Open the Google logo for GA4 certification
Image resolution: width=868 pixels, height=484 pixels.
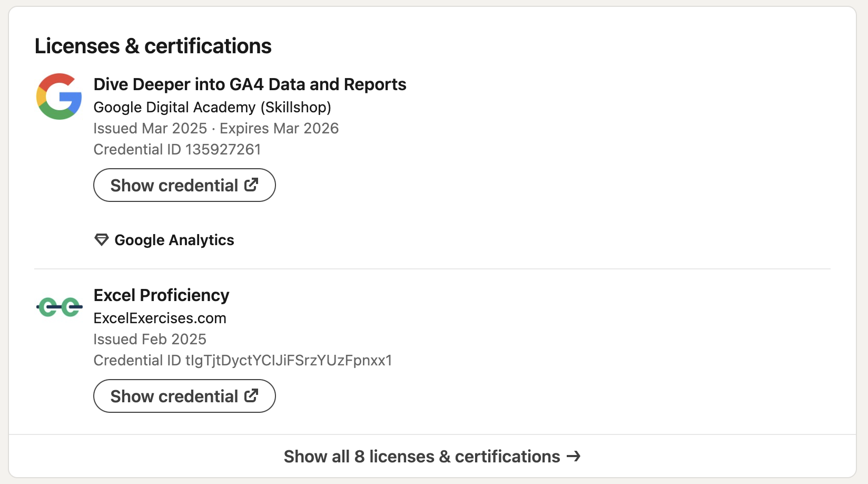coord(59,96)
